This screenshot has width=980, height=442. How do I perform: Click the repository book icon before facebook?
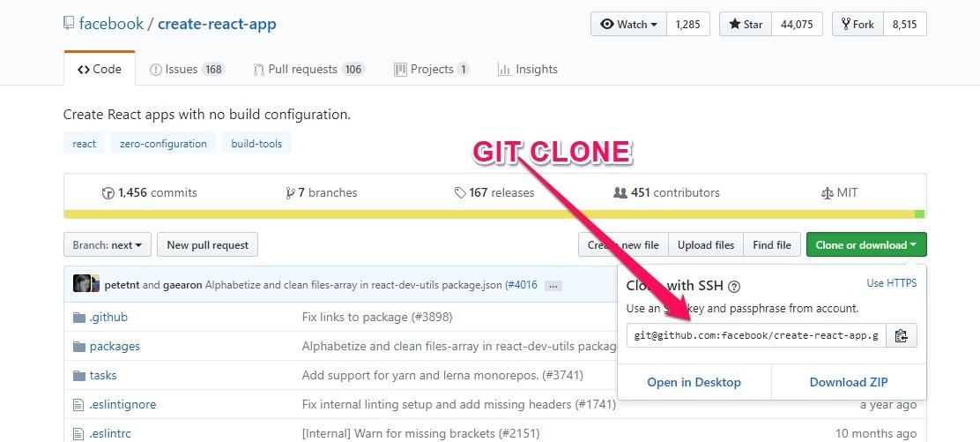69,24
